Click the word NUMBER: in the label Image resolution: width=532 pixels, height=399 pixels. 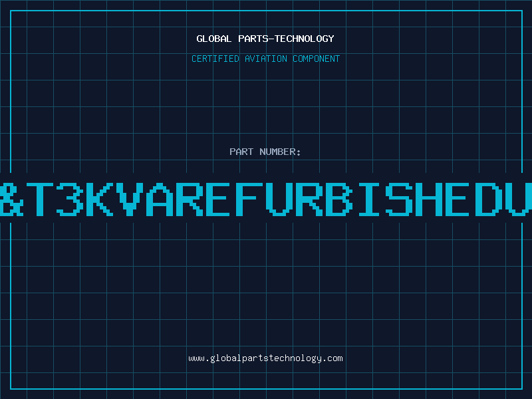[280, 152]
